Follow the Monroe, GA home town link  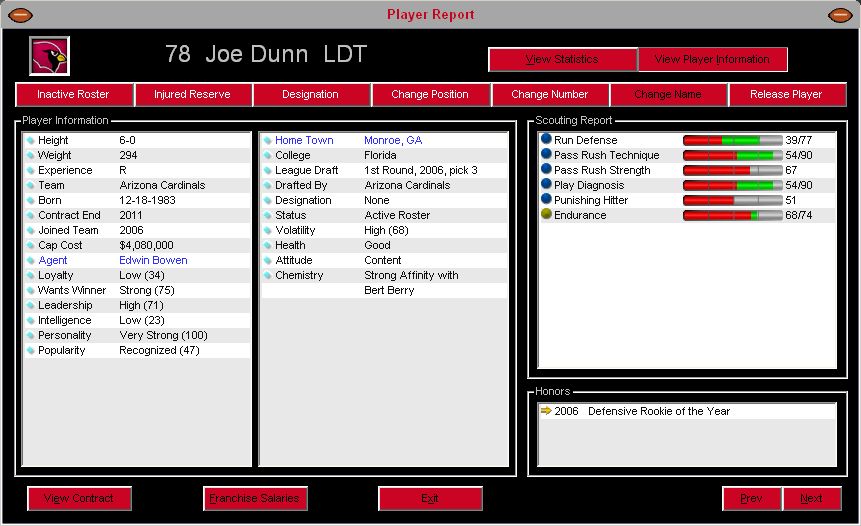tap(392, 140)
